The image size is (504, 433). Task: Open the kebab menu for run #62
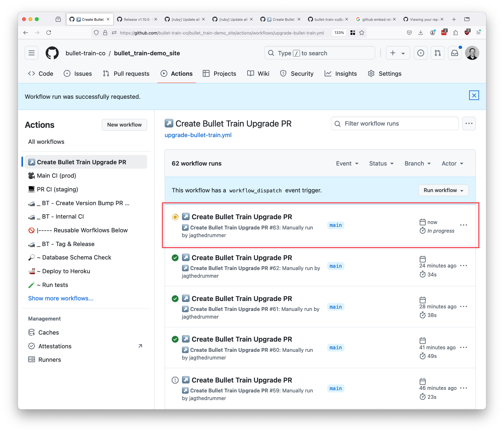coord(463,266)
